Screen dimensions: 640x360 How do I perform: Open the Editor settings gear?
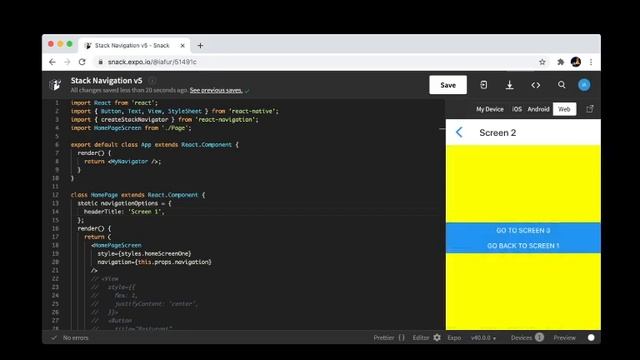437,338
